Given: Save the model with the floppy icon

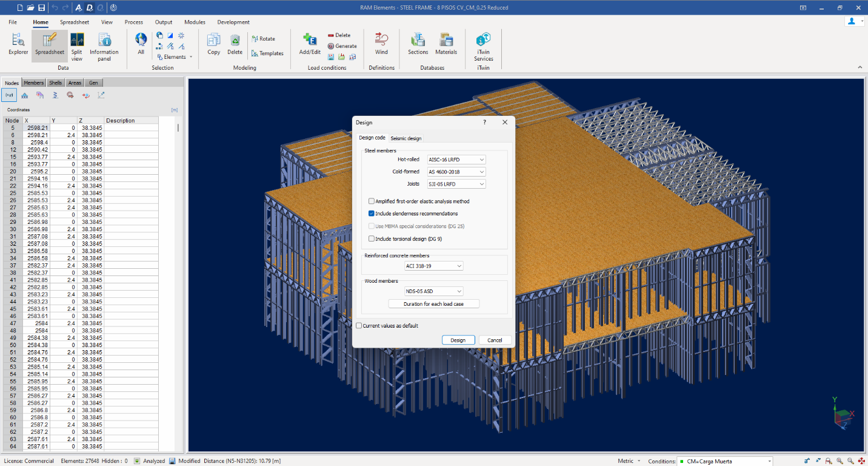Looking at the screenshot, I should (x=41, y=8).
